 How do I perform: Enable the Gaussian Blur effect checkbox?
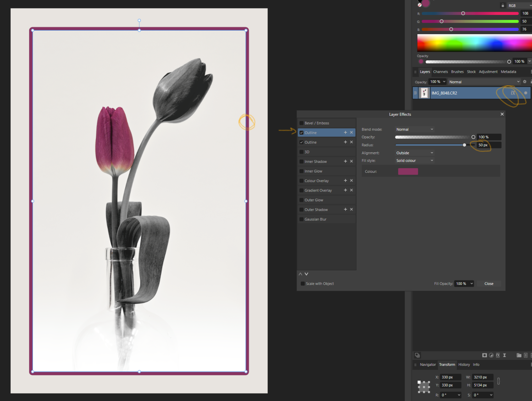tap(301, 219)
